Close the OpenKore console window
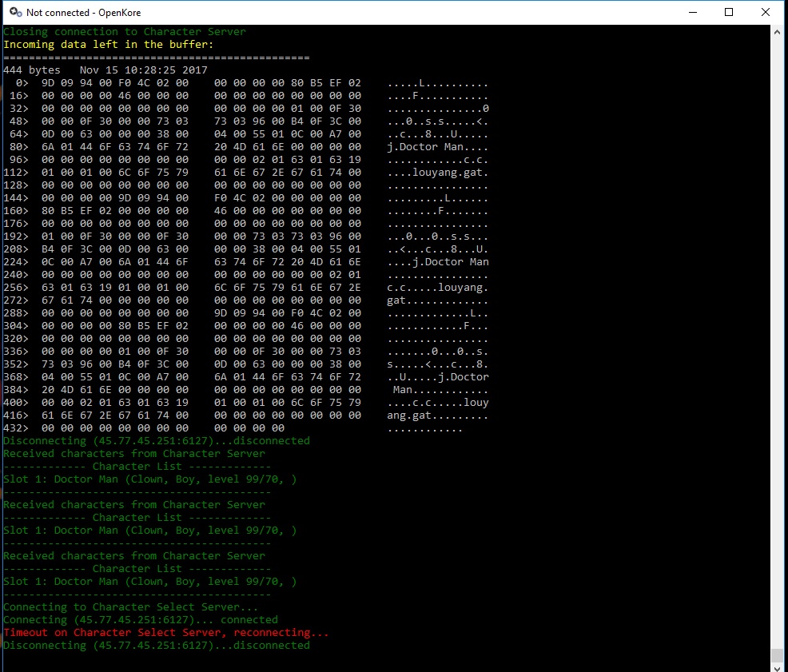The height and width of the screenshot is (672, 788). (766, 12)
